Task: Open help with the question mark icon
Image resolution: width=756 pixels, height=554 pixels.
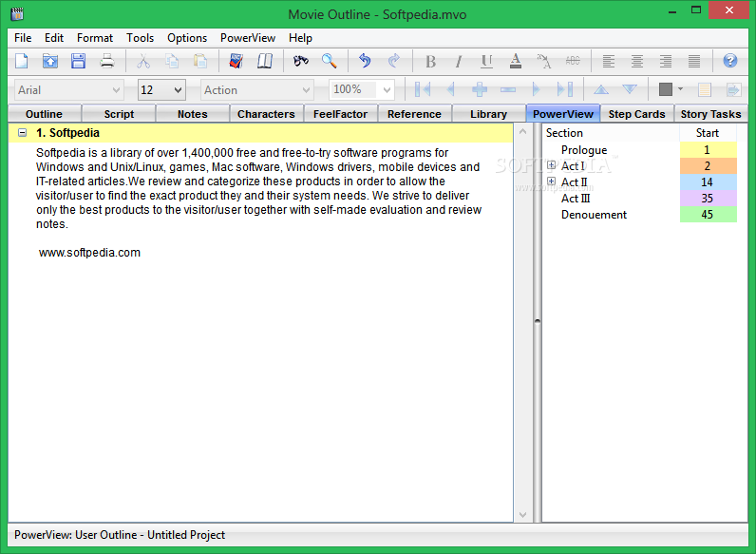Action: [x=730, y=61]
